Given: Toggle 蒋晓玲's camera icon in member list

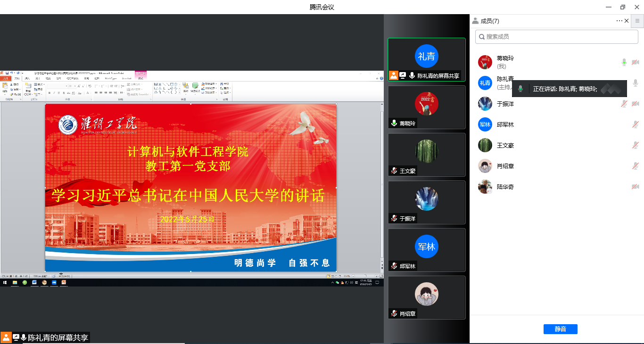Looking at the screenshot, I should [635, 62].
